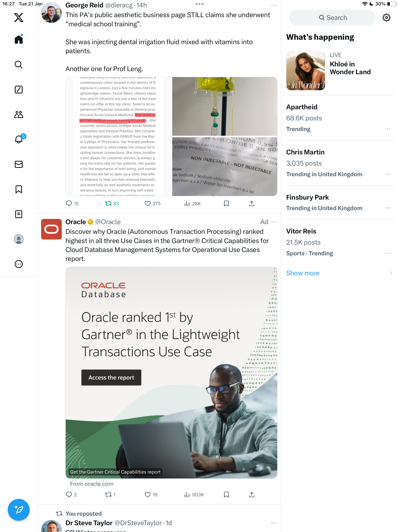
Task: Click Access the report button
Action: point(111,377)
